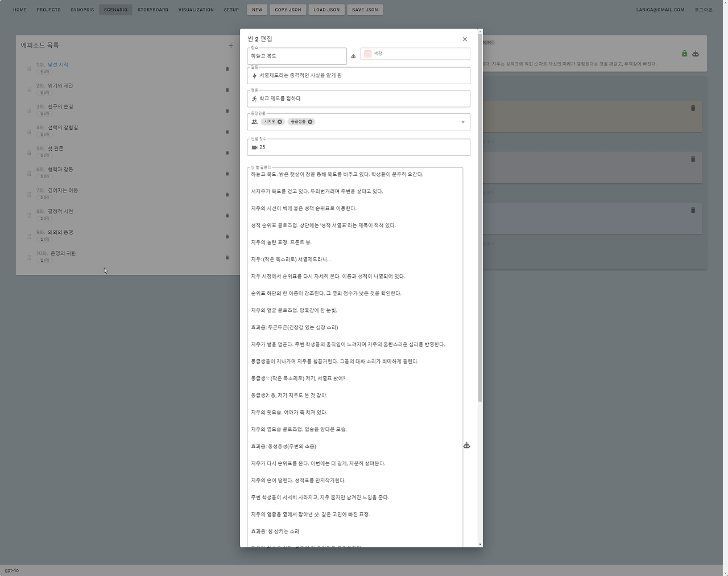Remove the 동급생들 character chip
This screenshot has height=576, width=728.
click(310, 122)
